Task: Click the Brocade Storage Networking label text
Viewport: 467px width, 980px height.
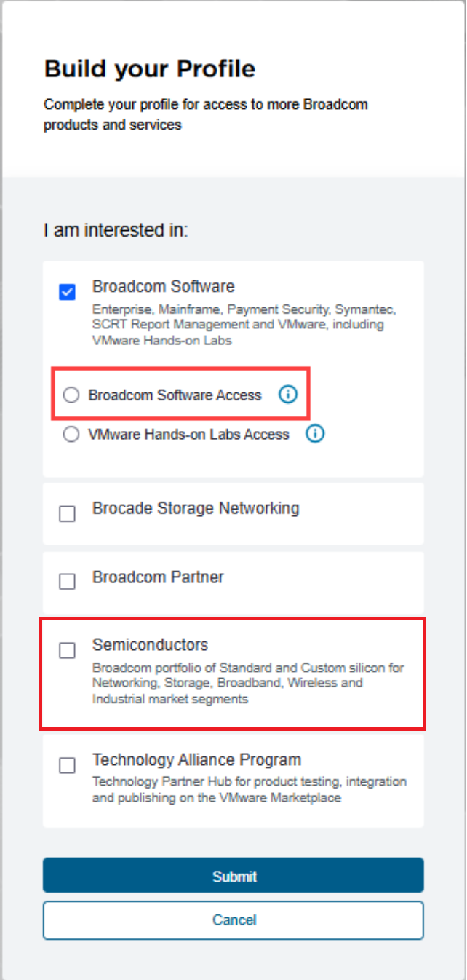Action: coord(196,508)
